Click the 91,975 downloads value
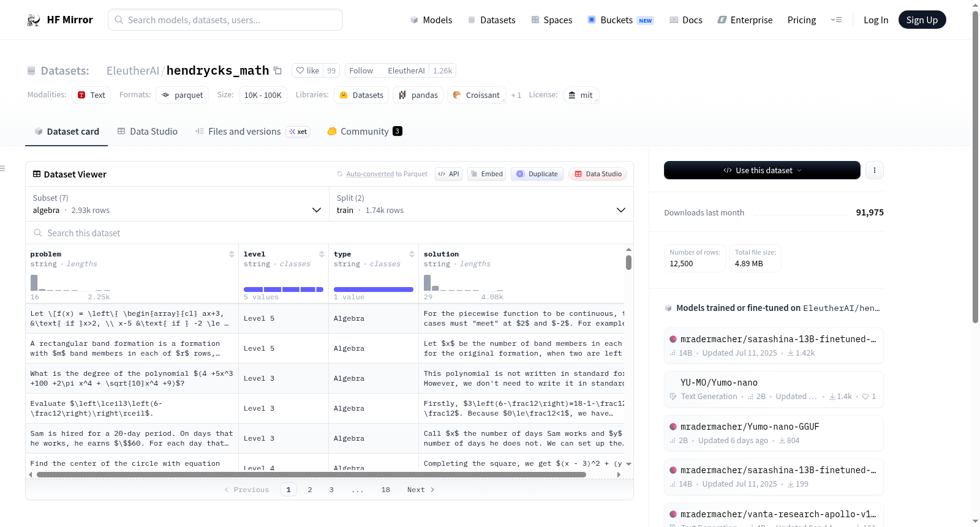The width and height of the screenshot is (980, 527). 870,212
